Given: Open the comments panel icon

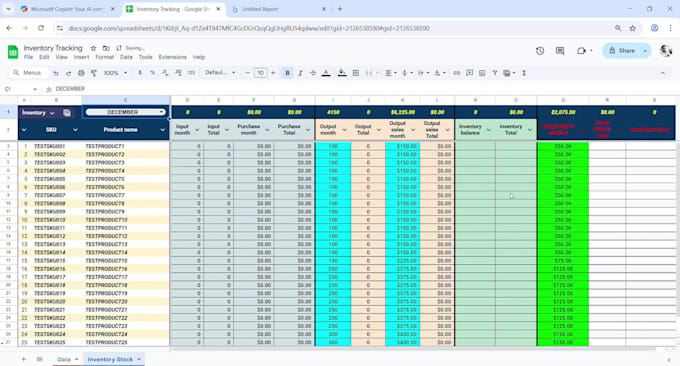Looking at the screenshot, I should coord(560,51).
